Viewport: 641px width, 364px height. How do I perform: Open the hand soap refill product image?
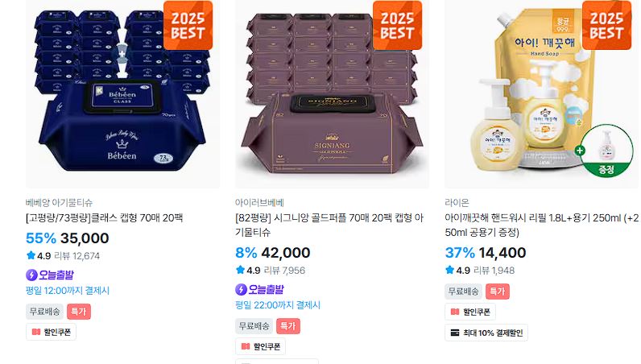point(541,94)
